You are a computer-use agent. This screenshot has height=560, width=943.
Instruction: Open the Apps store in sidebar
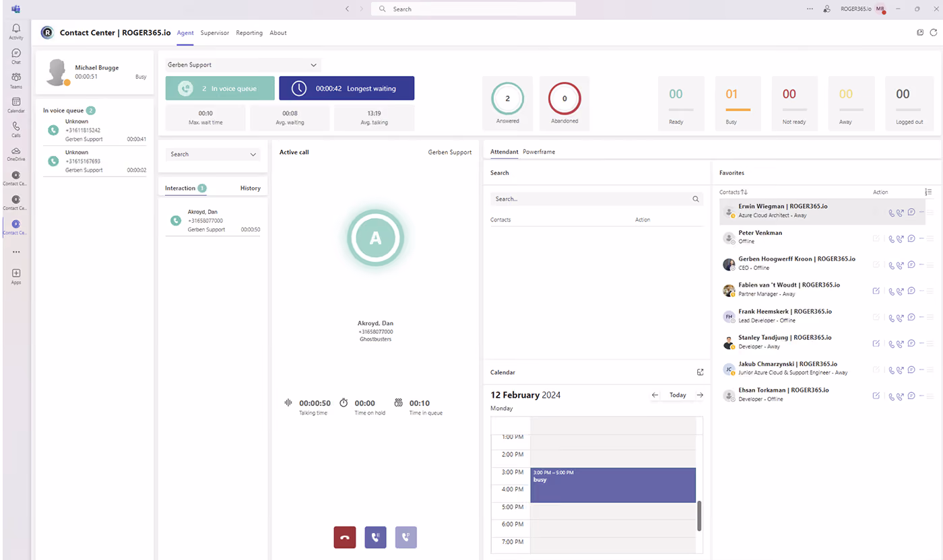pos(16,277)
